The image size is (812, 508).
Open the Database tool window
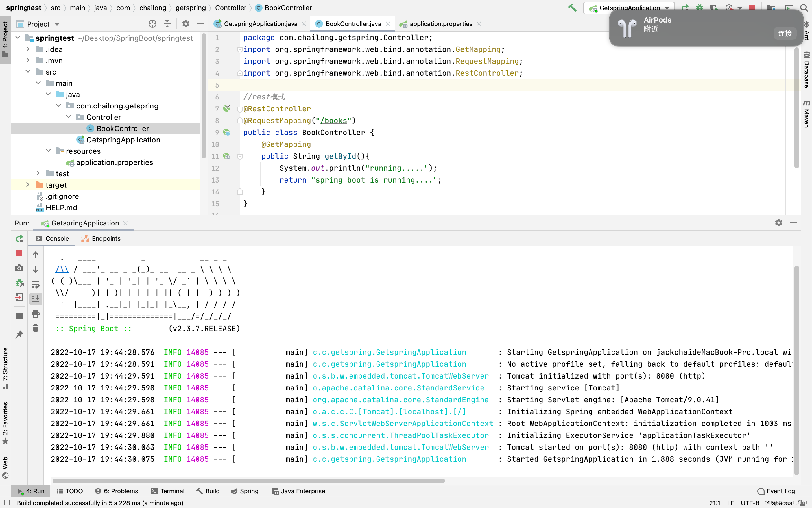(806, 70)
